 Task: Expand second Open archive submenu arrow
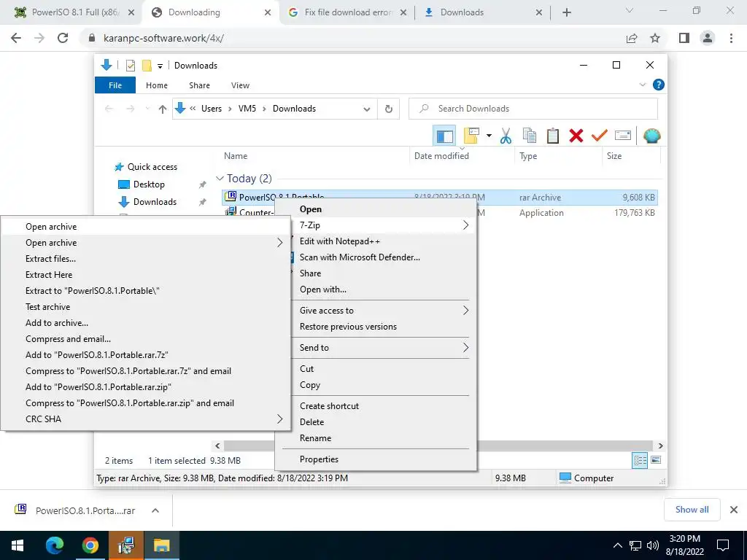pos(279,243)
